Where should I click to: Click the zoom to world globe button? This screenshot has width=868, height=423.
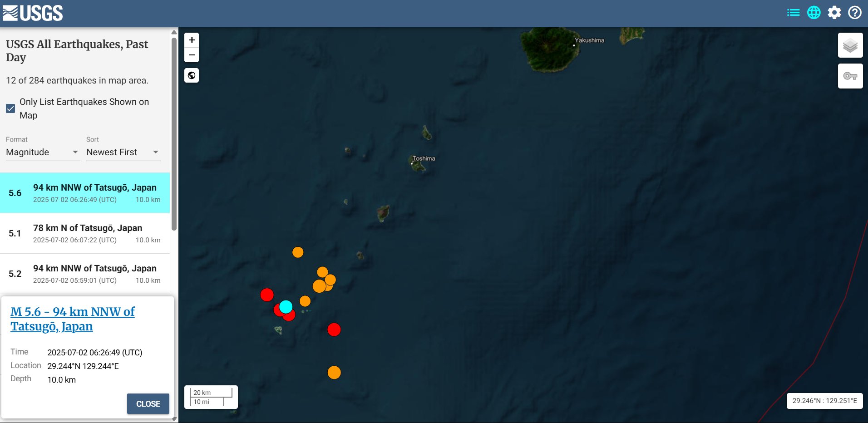(192, 75)
